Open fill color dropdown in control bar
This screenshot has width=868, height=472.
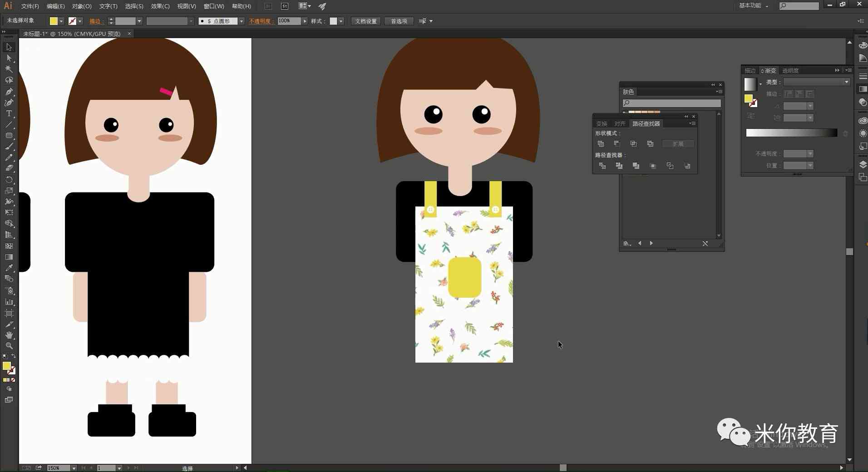pos(61,21)
